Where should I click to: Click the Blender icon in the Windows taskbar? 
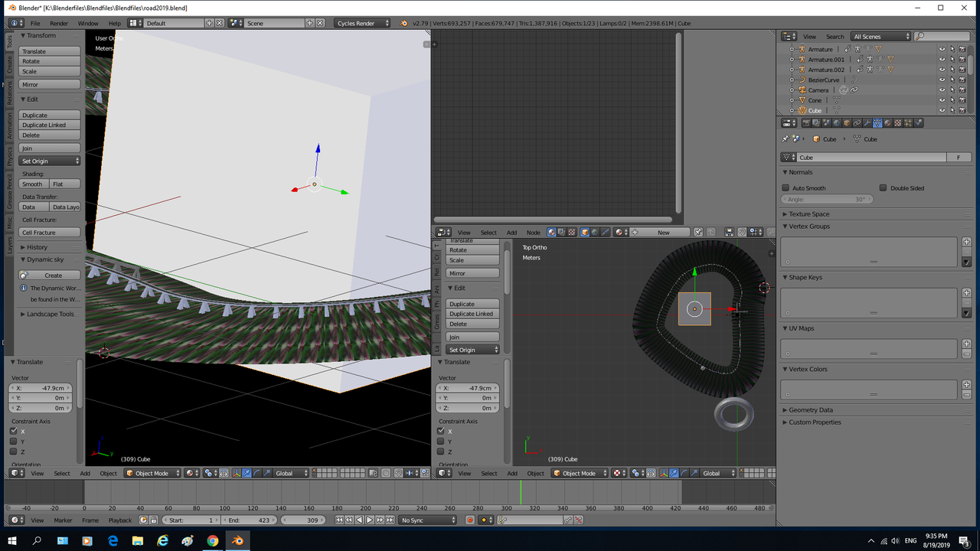(x=237, y=540)
